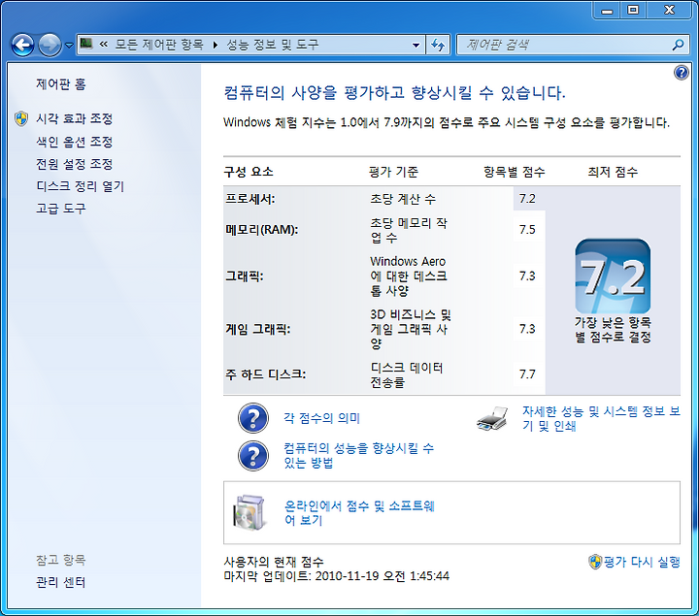Click the 주 하드 디스크 score 7.7
699x616 pixels.
[x=527, y=374]
